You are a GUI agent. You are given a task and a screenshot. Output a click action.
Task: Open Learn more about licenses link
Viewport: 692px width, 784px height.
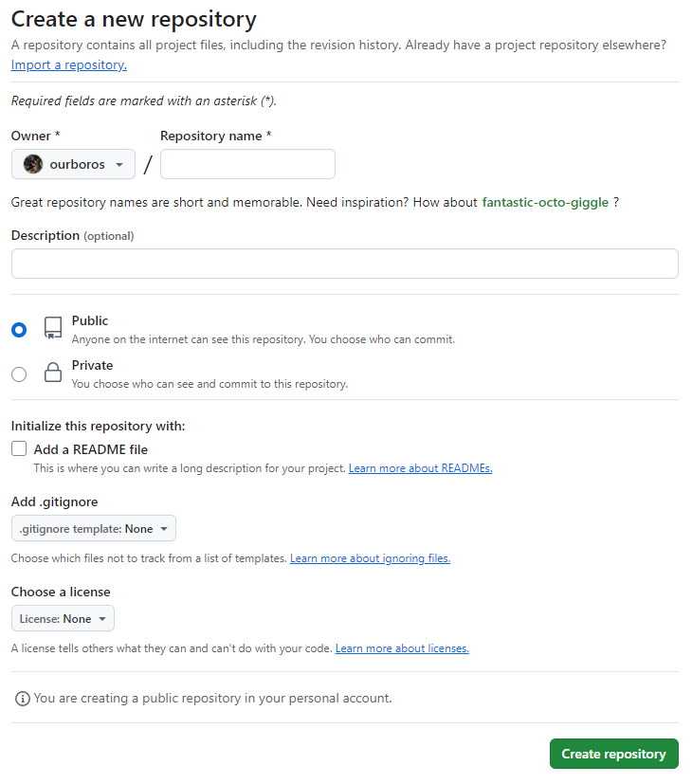(x=402, y=648)
